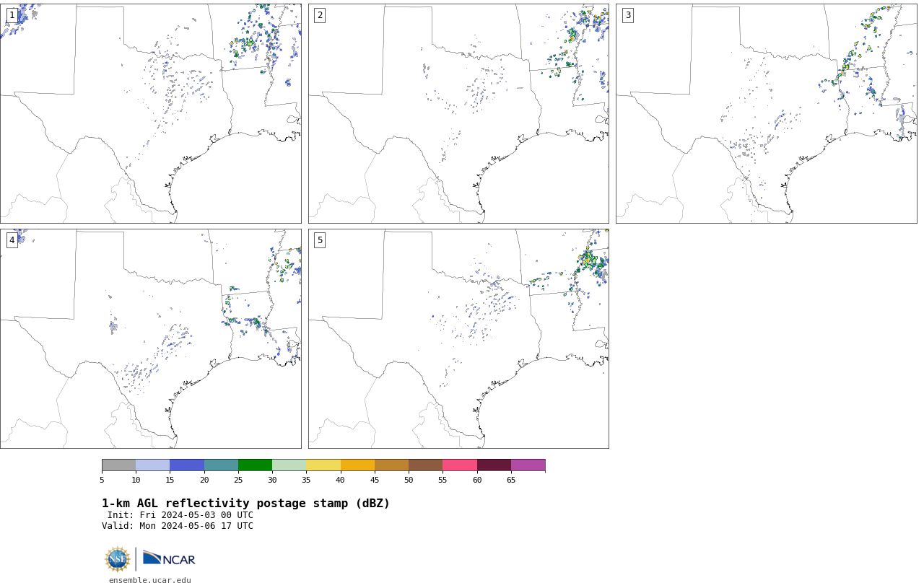Click the member number label '2'

pos(320,15)
